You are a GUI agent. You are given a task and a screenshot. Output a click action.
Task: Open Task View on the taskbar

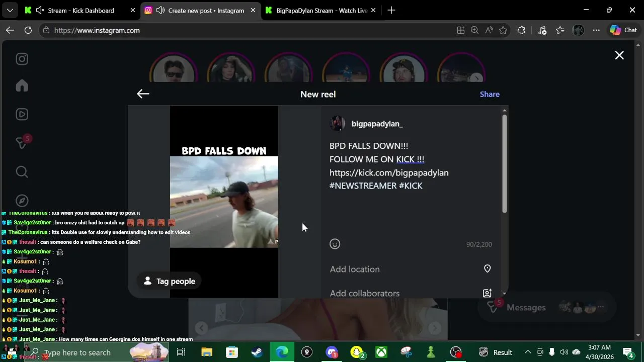(181, 352)
